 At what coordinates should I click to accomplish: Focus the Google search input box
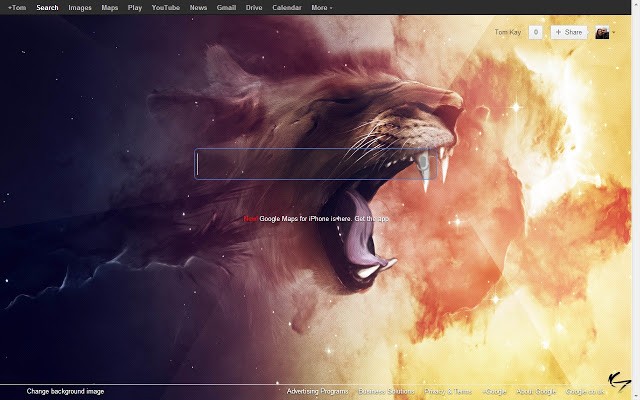coord(315,164)
